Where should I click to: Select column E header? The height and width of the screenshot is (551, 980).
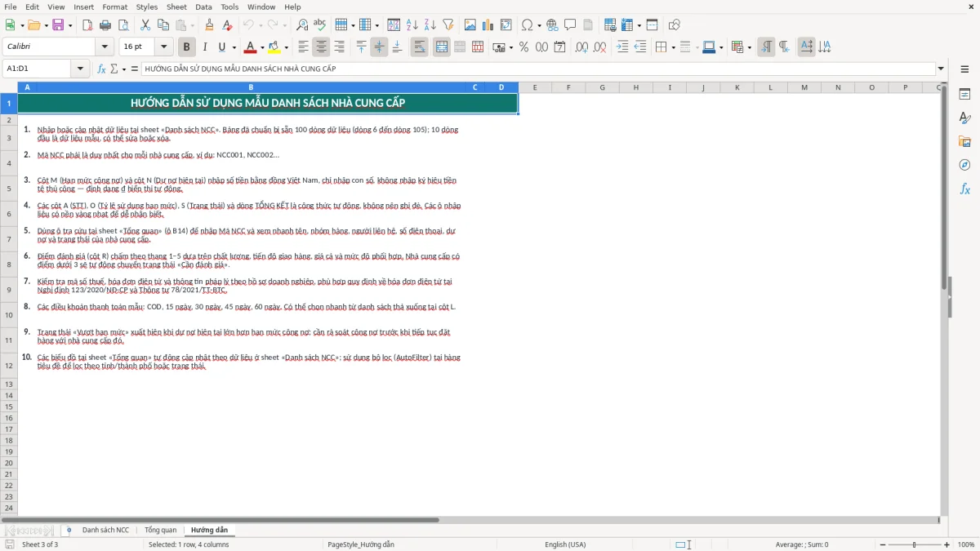(x=535, y=87)
